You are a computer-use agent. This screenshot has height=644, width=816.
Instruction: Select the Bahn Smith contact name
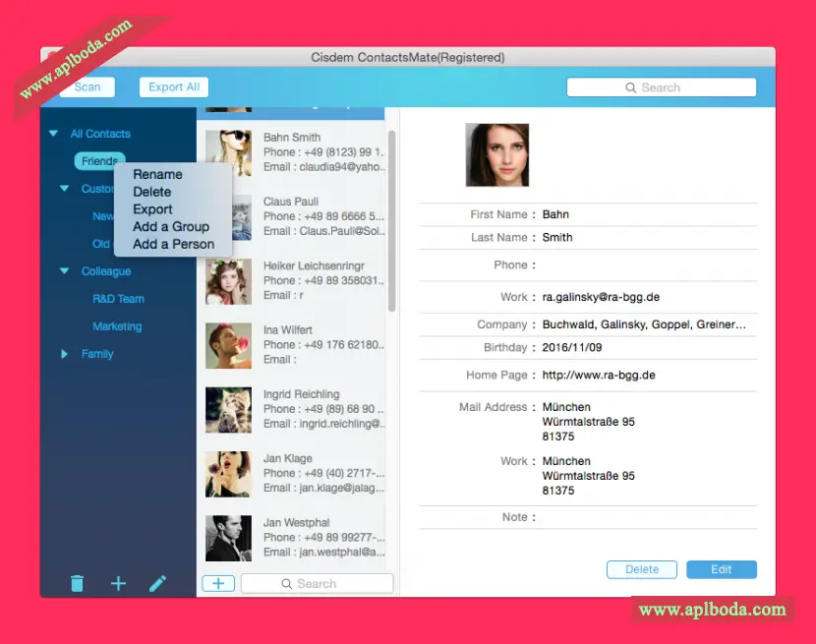click(x=292, y=138)
